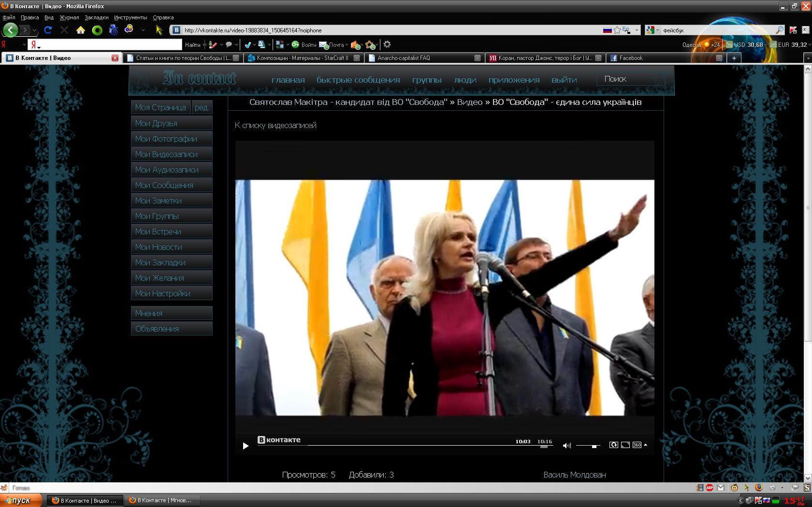Open the Закладки menu
Image resolution: width=812 pixels, height=507 pixels.
(x=96, y=17)
